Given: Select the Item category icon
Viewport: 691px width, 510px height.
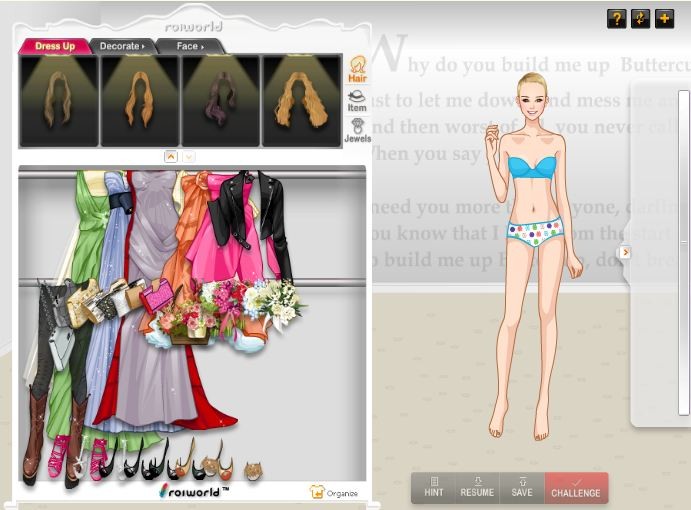Looking at the screenshot, I should [x=357, y=100].
